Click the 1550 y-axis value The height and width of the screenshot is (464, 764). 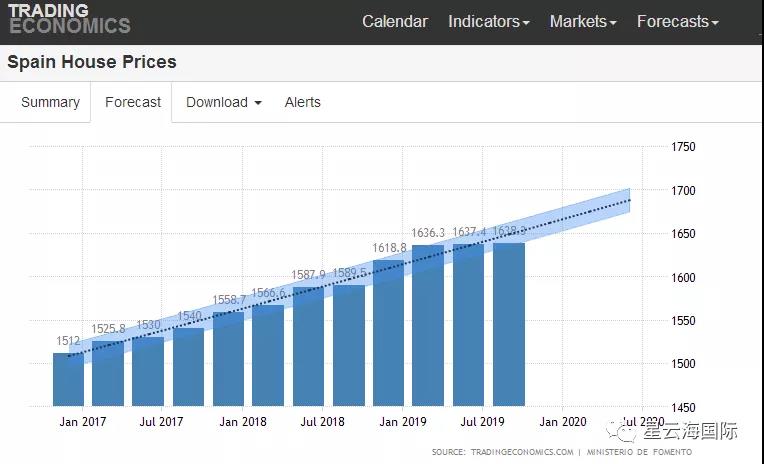pyautogui.click(x=683, y=321)
